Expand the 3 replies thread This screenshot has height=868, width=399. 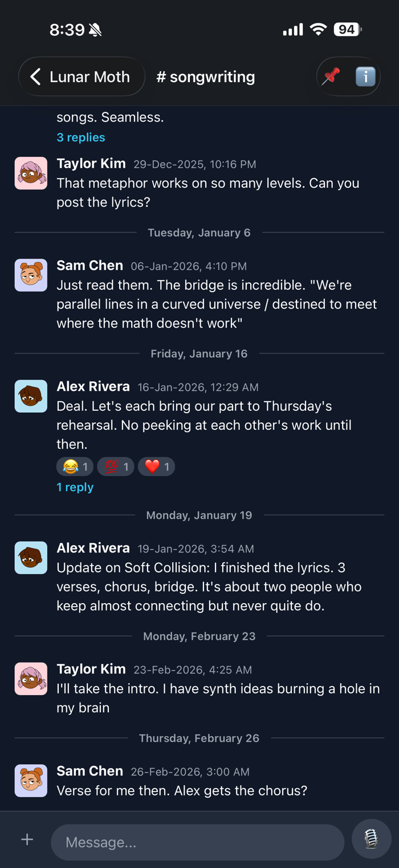[x=81, y=137]
